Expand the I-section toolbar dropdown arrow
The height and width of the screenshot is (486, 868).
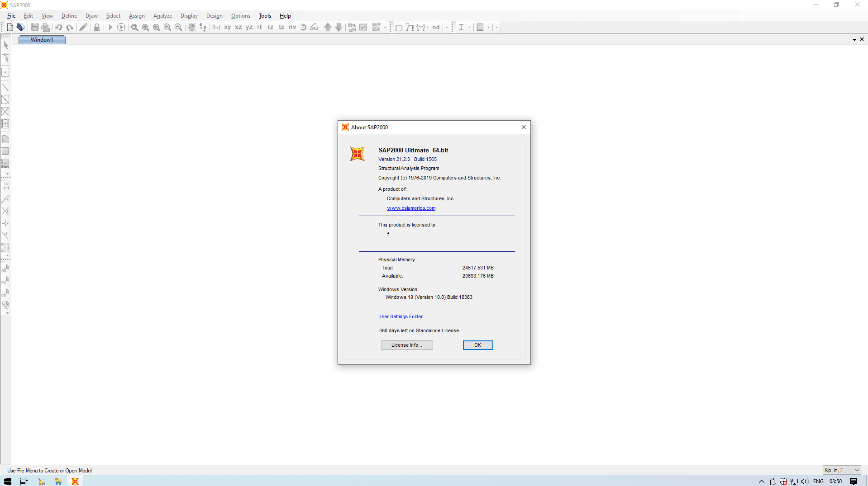click(x=469, y=27)
